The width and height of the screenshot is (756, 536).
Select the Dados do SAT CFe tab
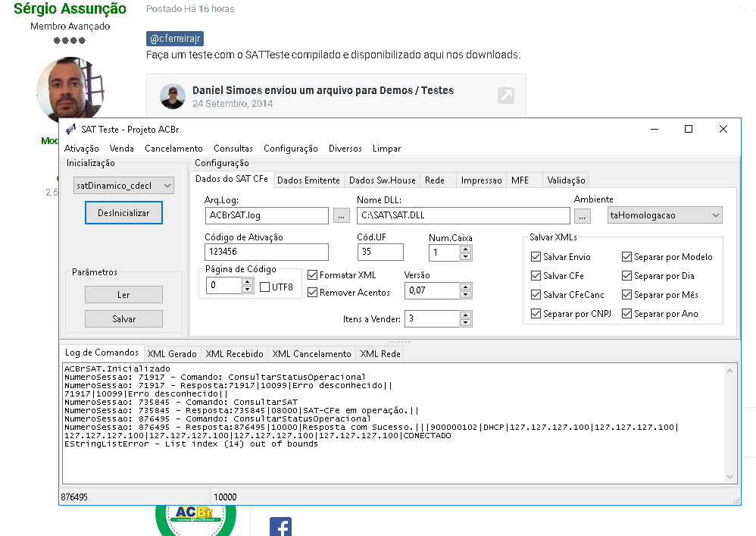point(232,179)
